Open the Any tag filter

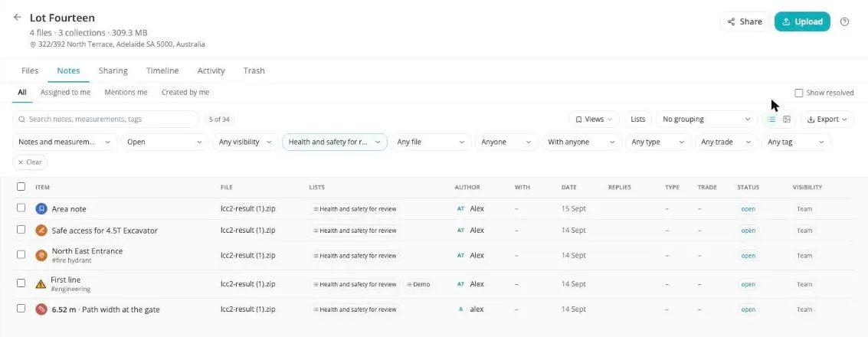pyautogui.click(x=796, y=142)
